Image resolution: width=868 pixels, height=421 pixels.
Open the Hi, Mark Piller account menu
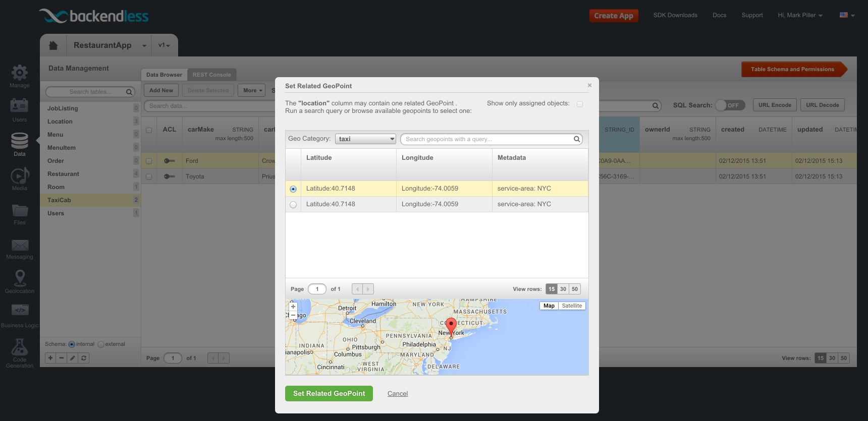tap(800, 15)
